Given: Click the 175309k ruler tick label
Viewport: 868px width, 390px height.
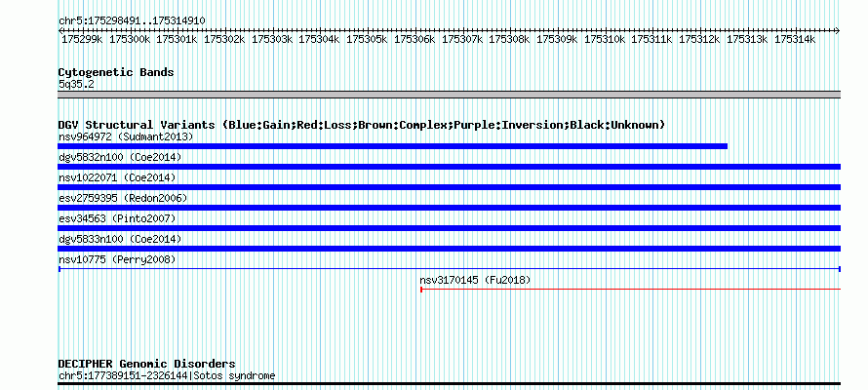Looking at the screenshot, I should (x=557, y=39).
